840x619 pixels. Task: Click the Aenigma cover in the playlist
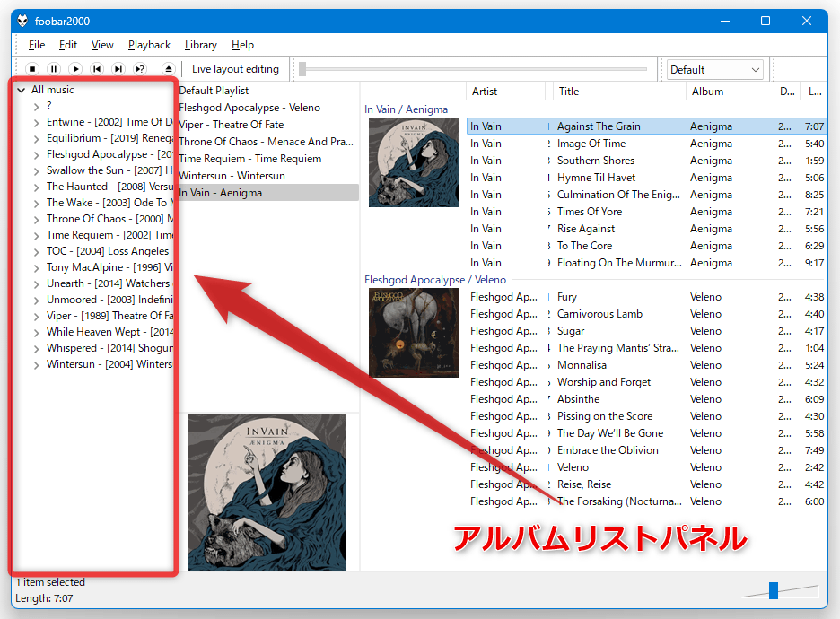coord(414,162)
